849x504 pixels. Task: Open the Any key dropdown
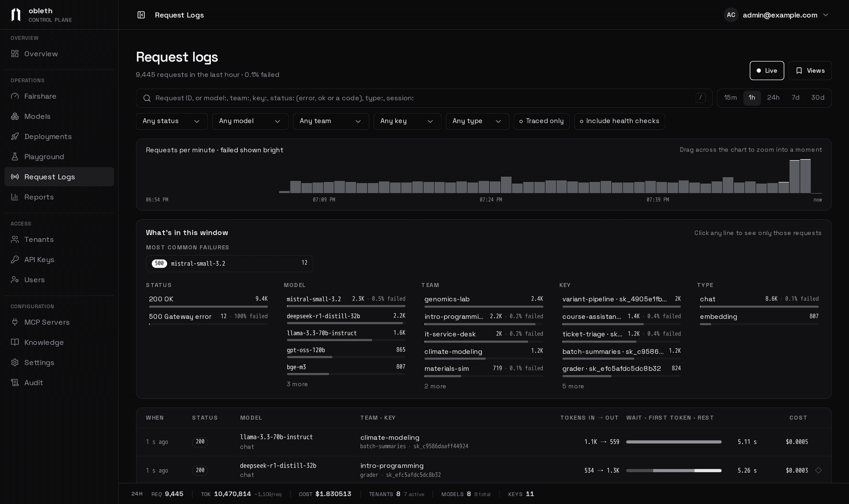pos(407,121)
